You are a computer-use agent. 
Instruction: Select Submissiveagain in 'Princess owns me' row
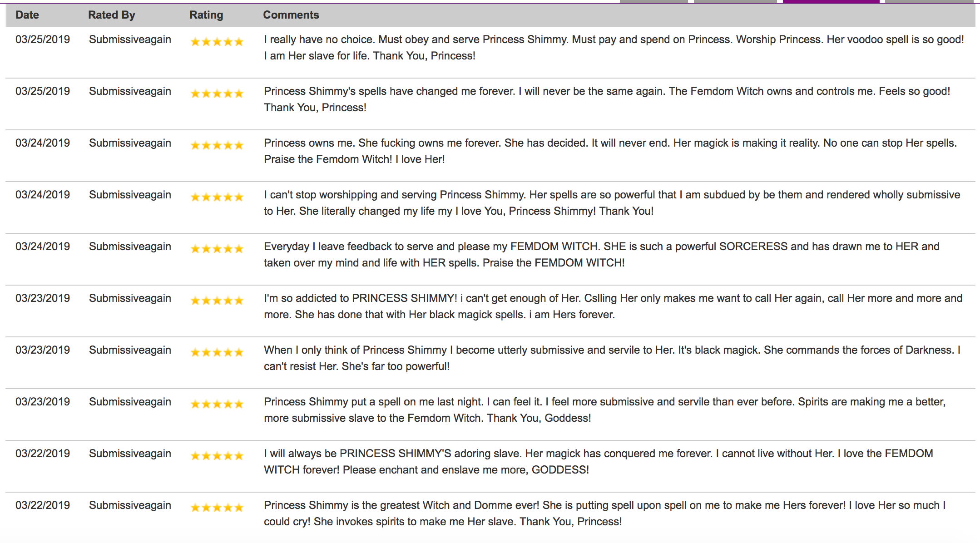click(x=130, y=143)
